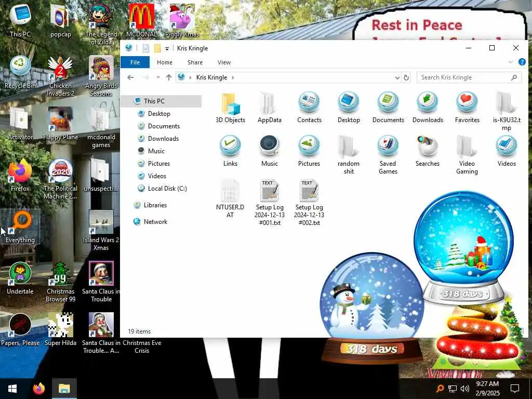Select the Chicken Invaders 2 shortcut
This screenshot has height=399, width=532.
click(x=60, y=77)
